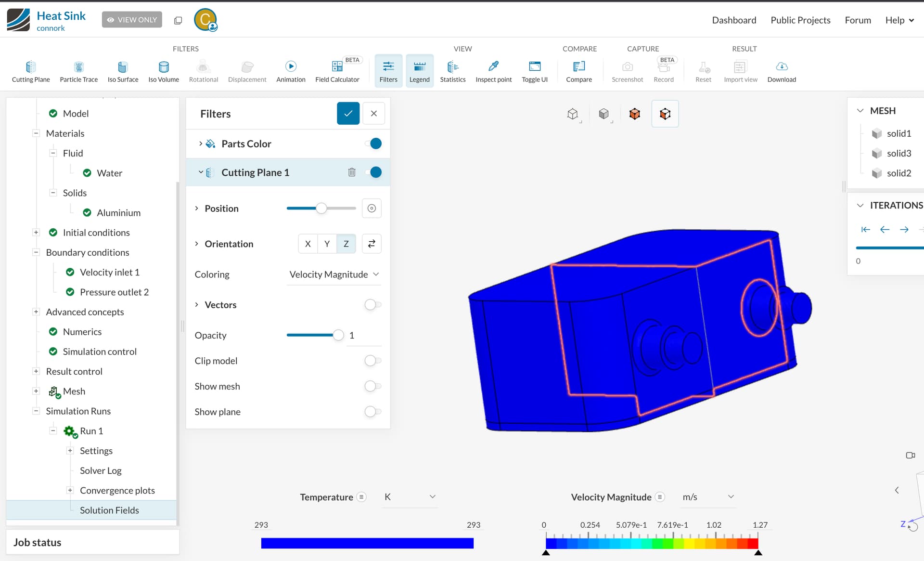Enable the Vectors toggle

372,305
